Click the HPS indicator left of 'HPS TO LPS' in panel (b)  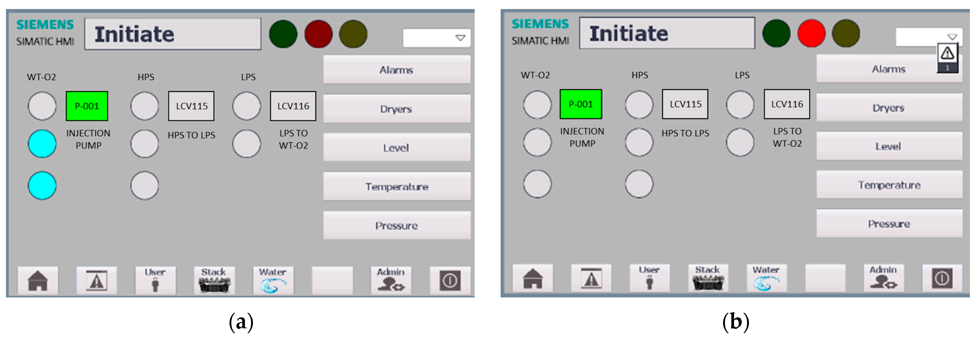click(639, 142)
